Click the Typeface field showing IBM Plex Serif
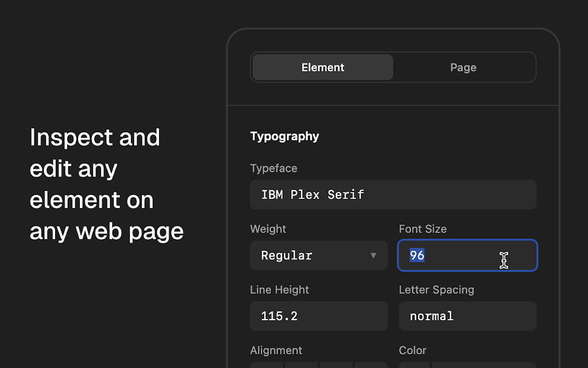This screenshot has width=588, height=368. click(393, 194)
